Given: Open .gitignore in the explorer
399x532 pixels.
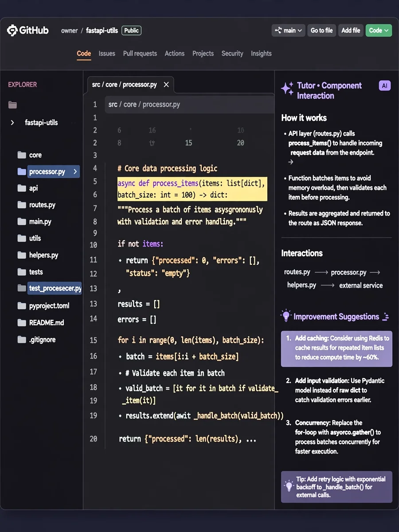Looking at the screenshot, I should (43, 340).
